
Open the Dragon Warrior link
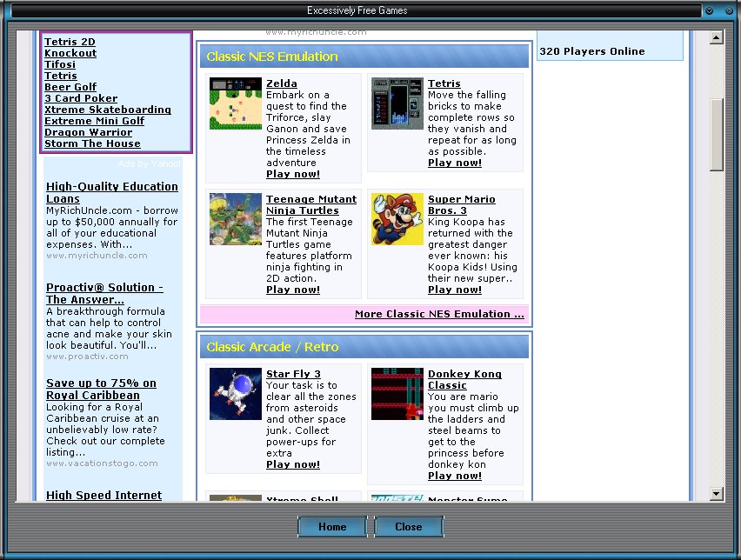89,132
